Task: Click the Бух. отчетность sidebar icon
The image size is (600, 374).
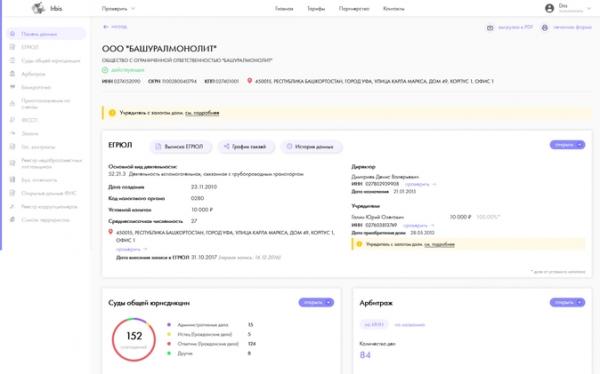Action: [12, 180]
